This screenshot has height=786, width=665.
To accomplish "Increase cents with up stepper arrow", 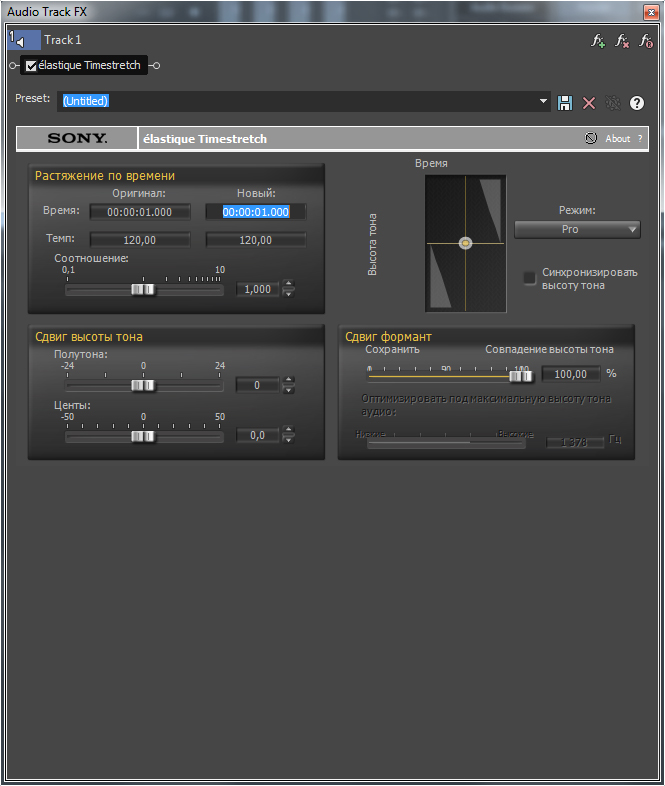I will click(x=288, y=430).
